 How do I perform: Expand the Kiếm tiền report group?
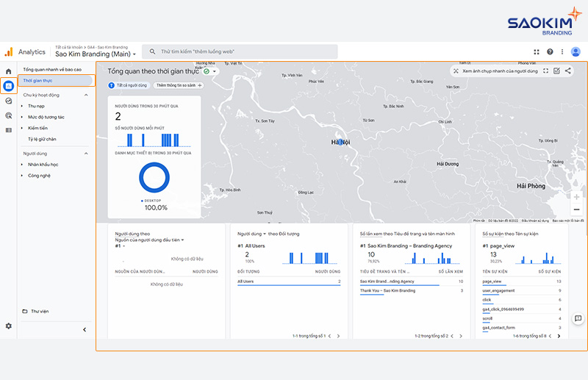click(22, 128)
